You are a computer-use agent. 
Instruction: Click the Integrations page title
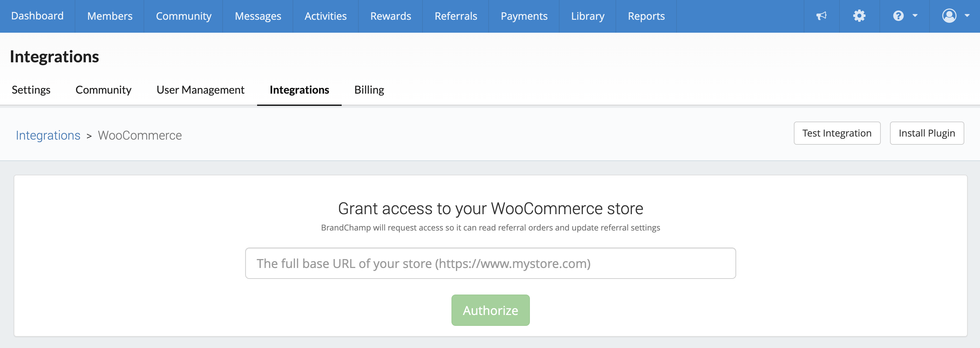click(x=54, y=57)
